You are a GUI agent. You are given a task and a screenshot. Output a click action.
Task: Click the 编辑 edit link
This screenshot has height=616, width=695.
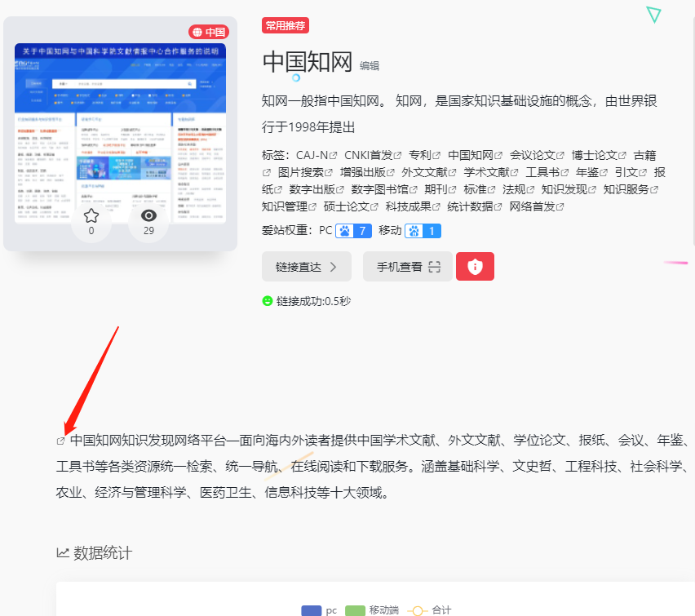click(x=370, y=66)
